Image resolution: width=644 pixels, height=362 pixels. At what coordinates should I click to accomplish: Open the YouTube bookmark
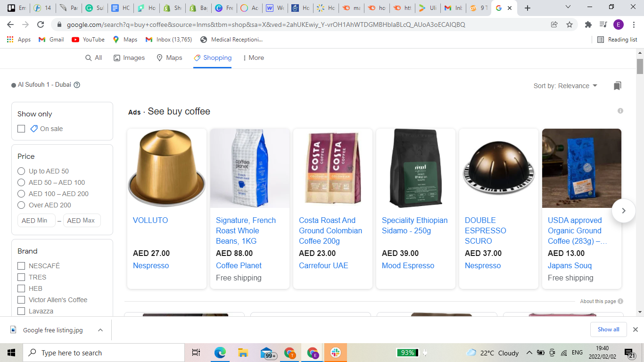click(88, 40)
